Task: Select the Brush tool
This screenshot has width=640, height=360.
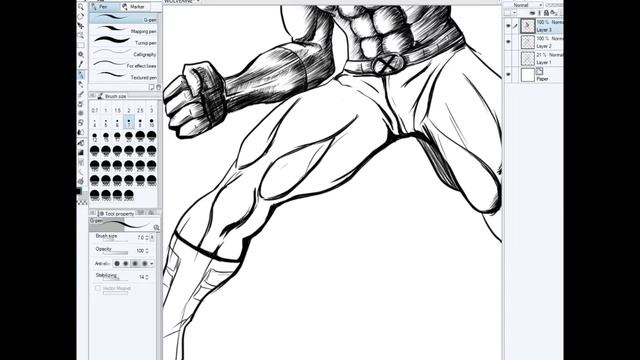Action: 81,94
